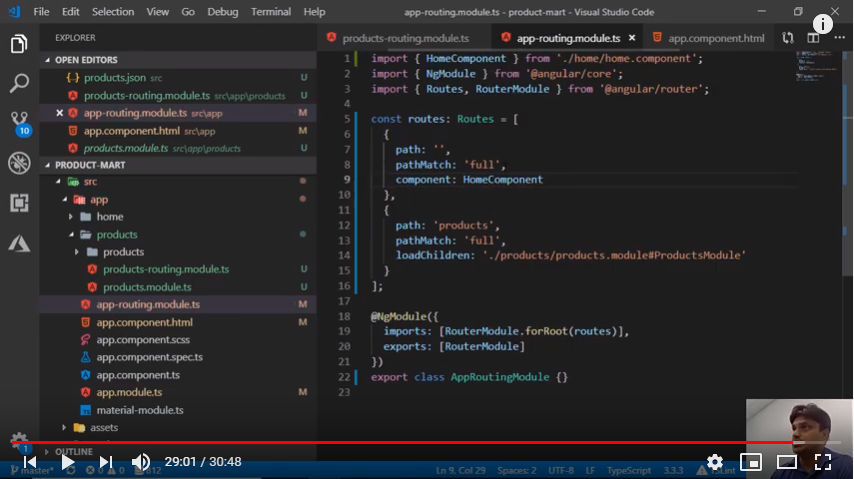Viewport: 854px width, 479px height.
Task: Expand the OUTLINE section
Action: pos(73,452)
